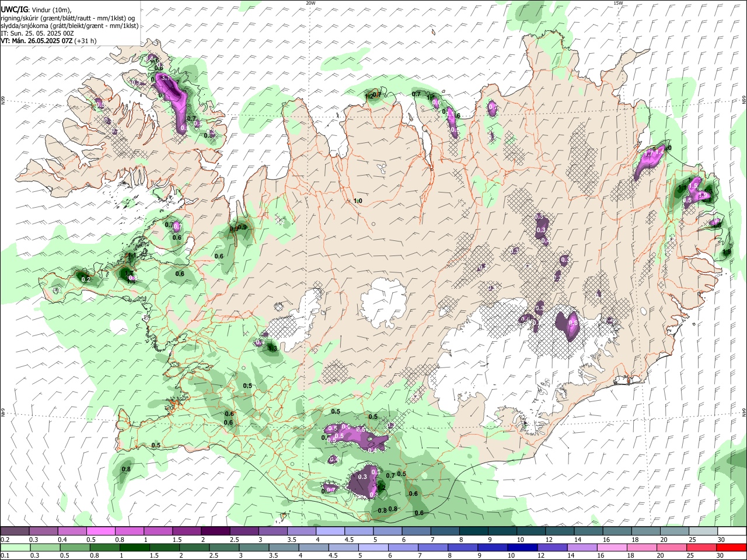
Task: Click the light pink rain swatch at 16
Action: [x=612, y=548]
